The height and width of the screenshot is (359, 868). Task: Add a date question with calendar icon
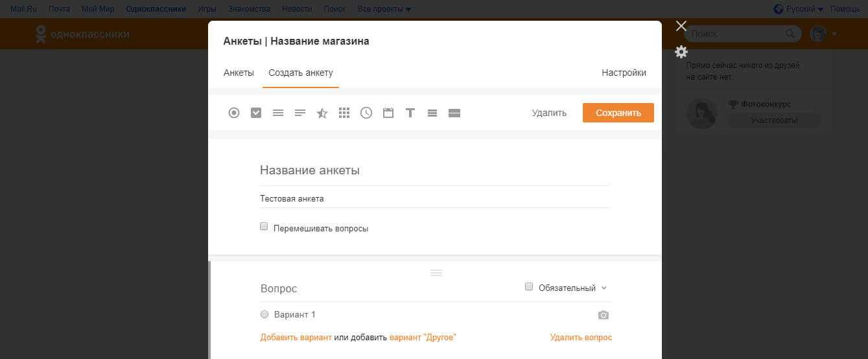388,113
